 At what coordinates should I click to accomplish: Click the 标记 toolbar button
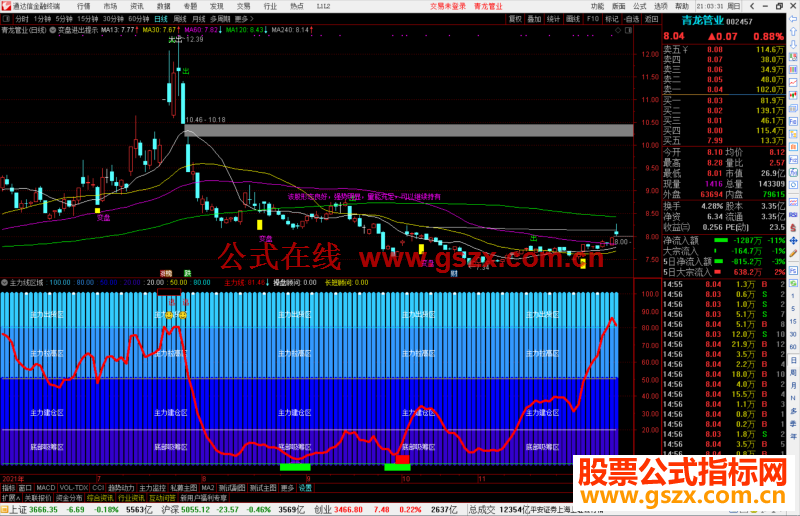[x=612, y=19]
